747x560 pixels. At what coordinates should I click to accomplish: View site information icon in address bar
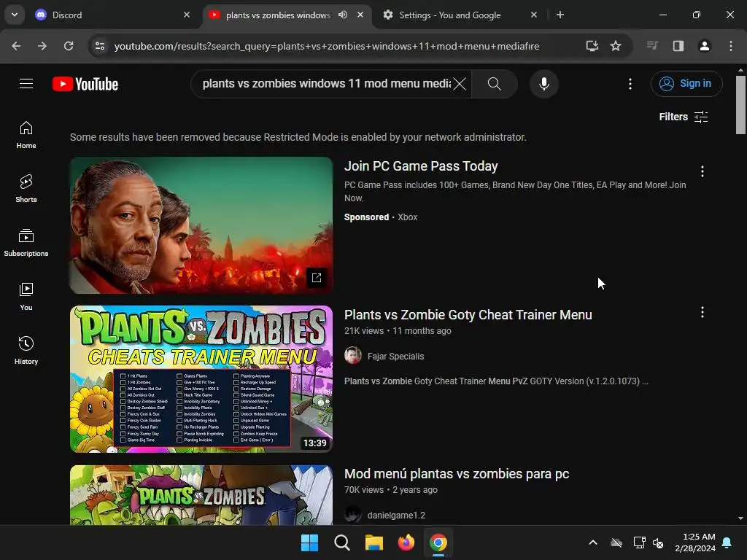(x=99, y=46)
